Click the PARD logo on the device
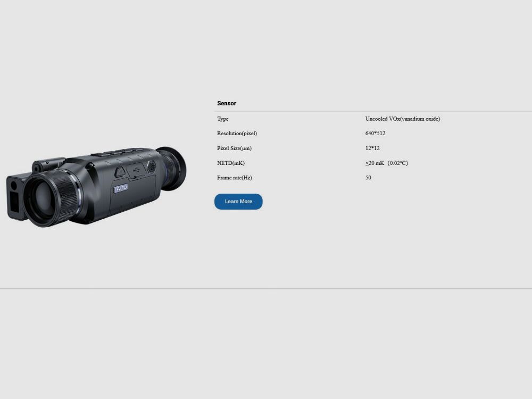The width and height of the screenshot is (532, 399). tap(121, 188)
